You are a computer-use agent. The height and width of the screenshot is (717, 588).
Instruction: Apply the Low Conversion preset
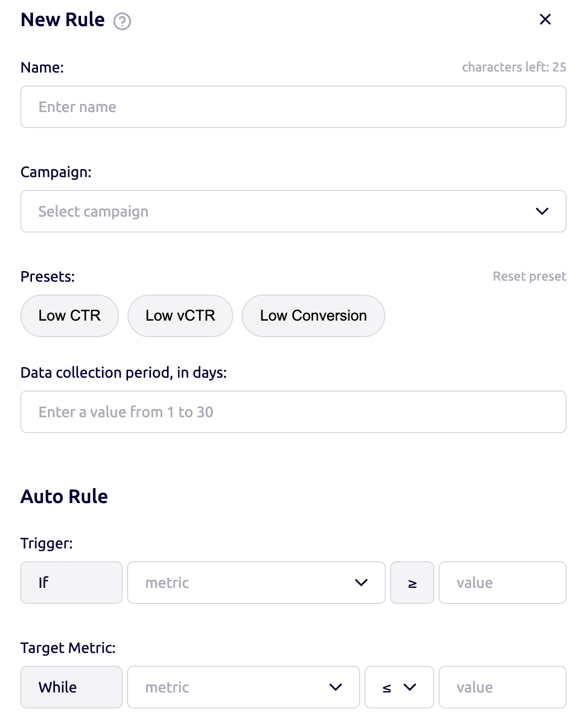point(313,316)
